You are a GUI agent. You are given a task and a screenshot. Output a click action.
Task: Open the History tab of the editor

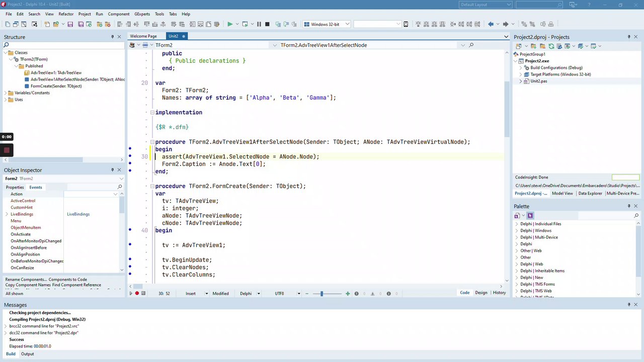click(x=500, y=293)
